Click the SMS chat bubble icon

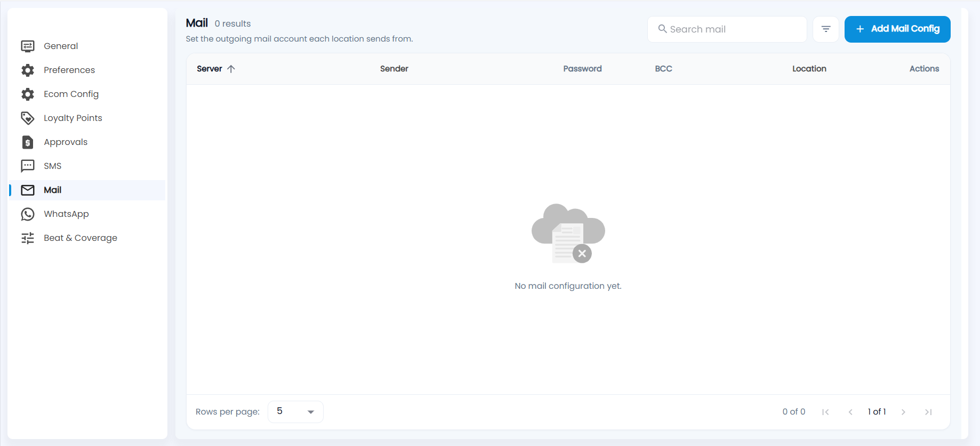coord(28,166)
